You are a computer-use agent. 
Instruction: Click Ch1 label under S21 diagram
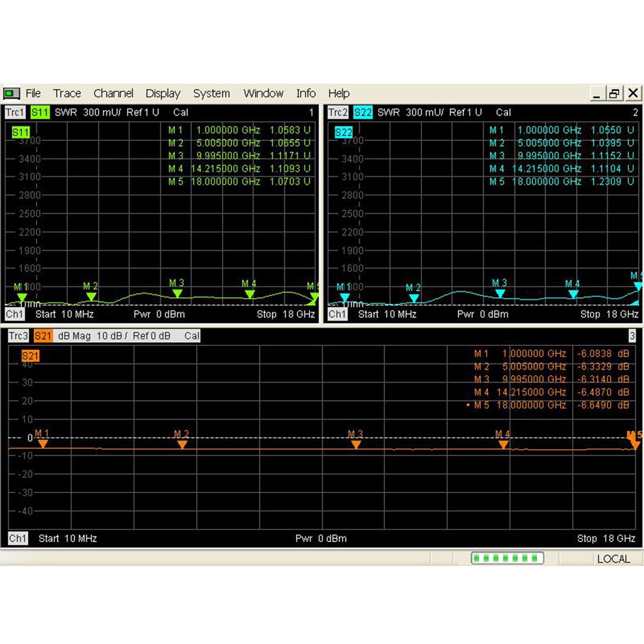tap(18, 538)
